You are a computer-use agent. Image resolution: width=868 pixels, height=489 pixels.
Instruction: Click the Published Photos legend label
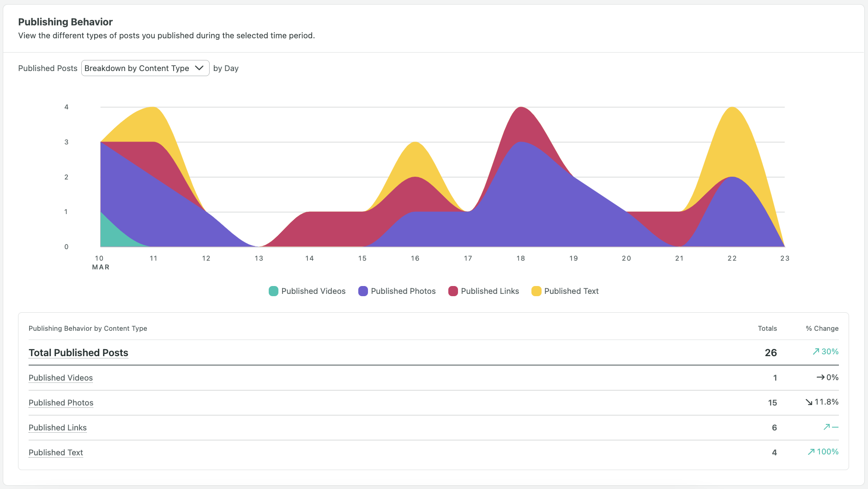click(403, 291)
